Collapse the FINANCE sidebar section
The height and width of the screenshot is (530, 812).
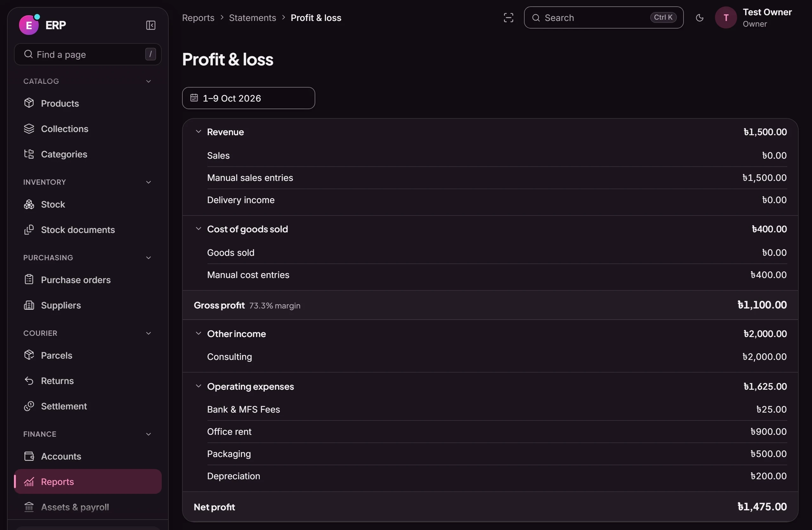[x=148, y=434]
